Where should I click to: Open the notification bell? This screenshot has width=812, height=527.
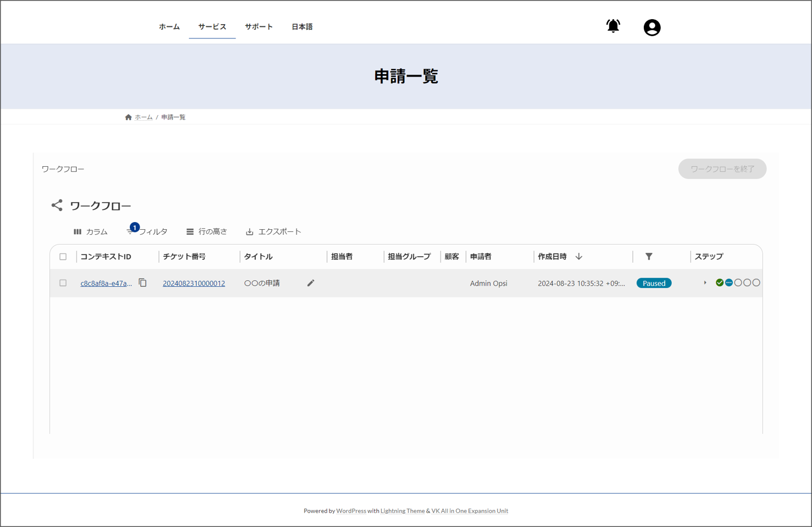pos(613,26)
